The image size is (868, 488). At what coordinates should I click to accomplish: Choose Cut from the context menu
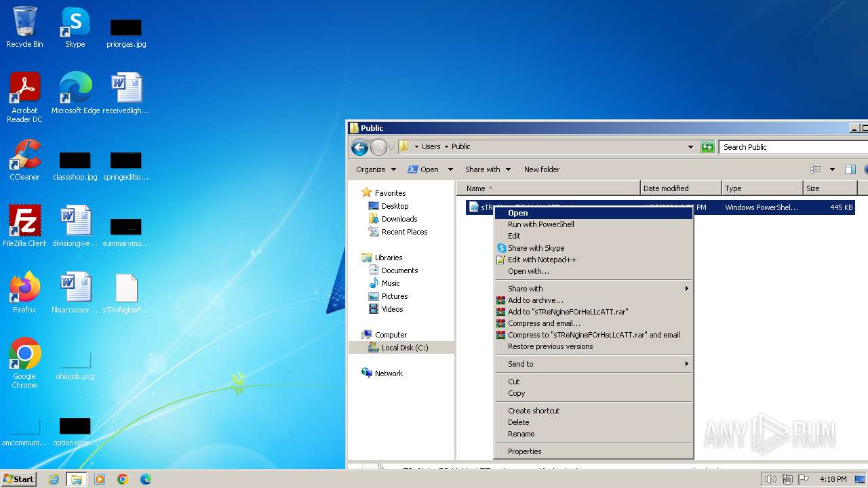(593, 382)
